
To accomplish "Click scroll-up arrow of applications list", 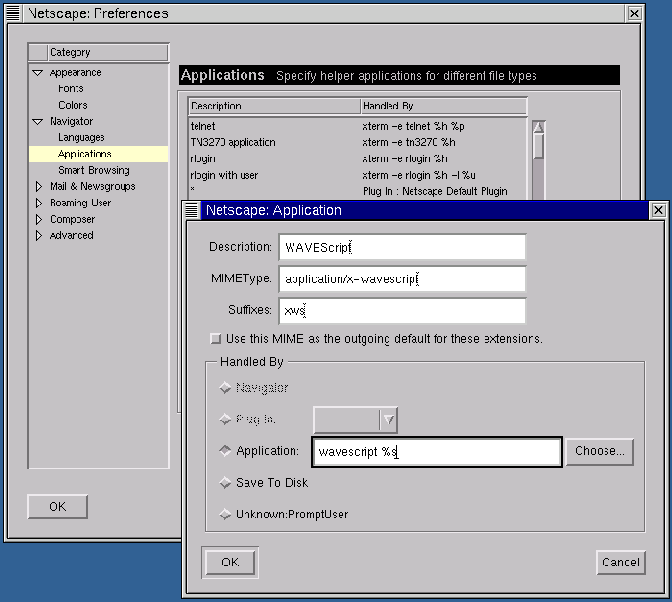I will (538, 127).
